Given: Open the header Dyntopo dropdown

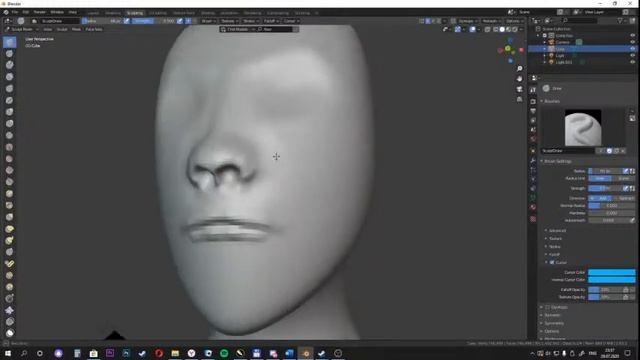Looking at the screenshot, I should tap(467, 21).
